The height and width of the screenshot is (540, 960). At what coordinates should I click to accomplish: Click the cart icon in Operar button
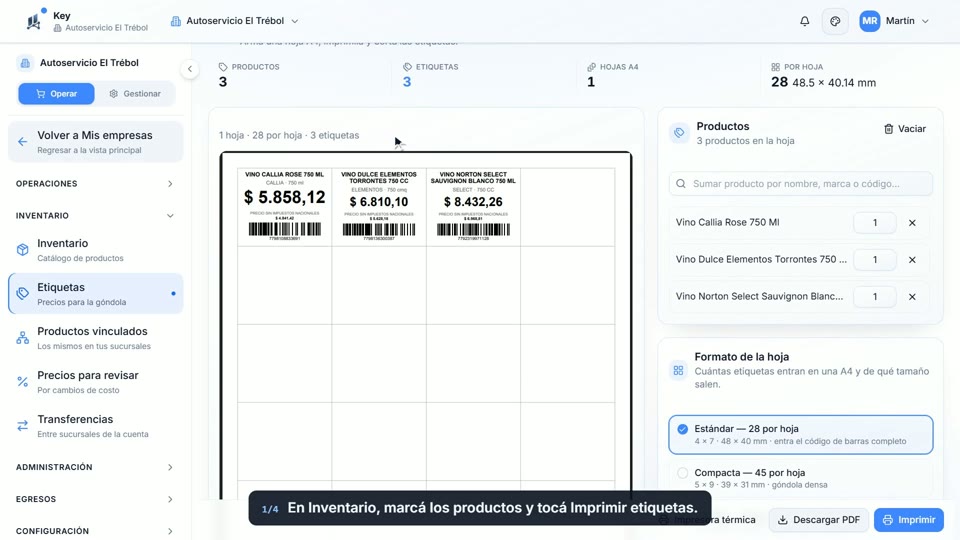[x=40, y=94]
